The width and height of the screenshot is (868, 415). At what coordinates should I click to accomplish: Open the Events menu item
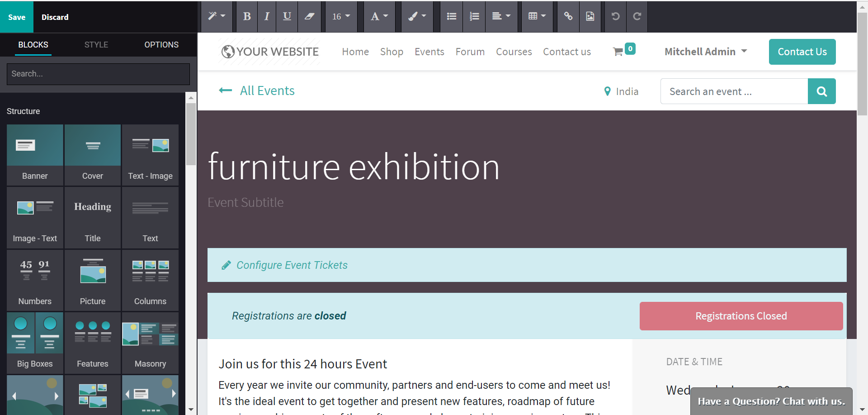[x=429, y=52]
